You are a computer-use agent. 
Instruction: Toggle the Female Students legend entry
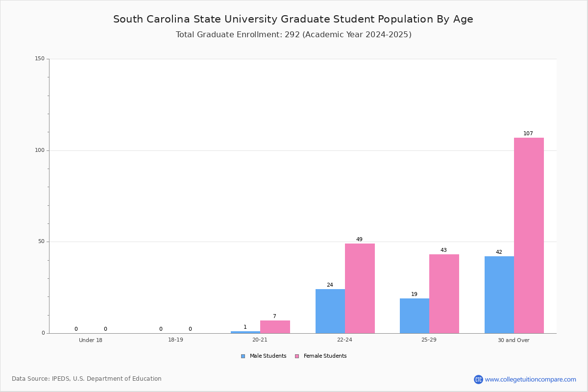320,356
